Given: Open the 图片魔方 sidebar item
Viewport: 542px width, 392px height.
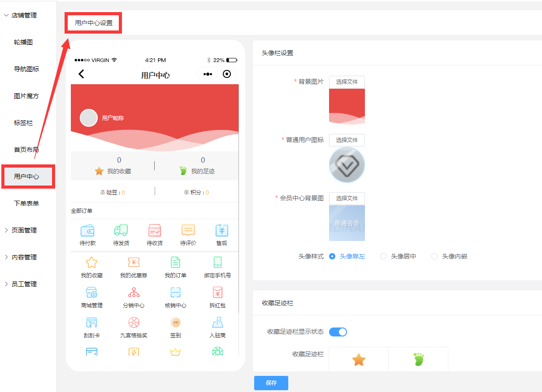Looking at the screenshot, I should 26,96.
